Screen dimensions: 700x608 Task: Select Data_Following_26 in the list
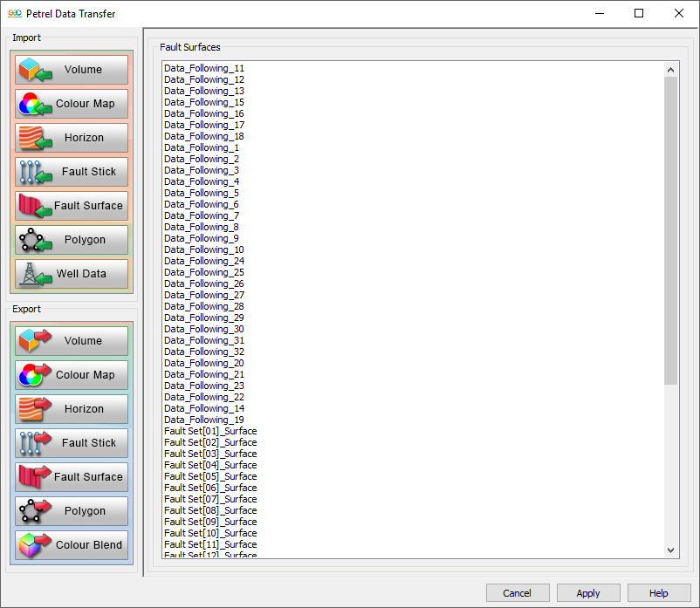(204, 284)
